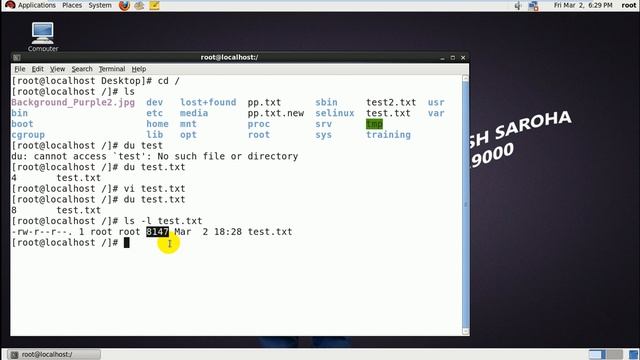The width and height of the screenshot is (640, 360).
Task: Click the terminal window menu icon
Action: point(17,58)
